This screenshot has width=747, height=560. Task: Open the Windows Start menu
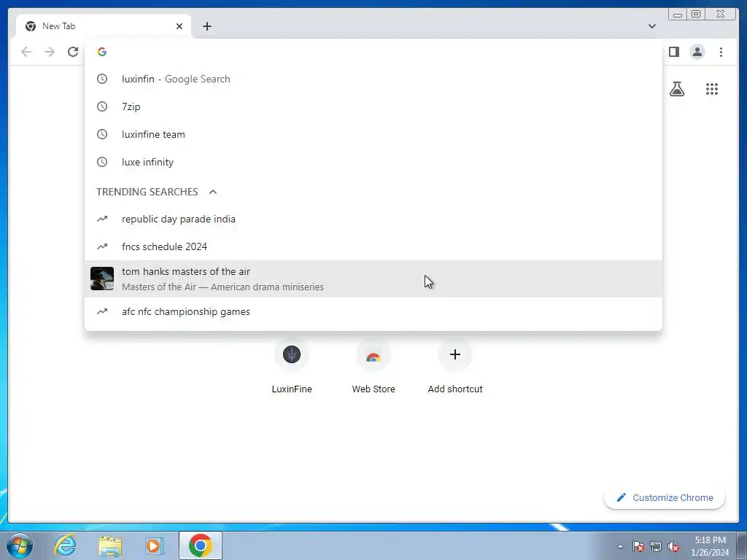(x=20, y=545)
